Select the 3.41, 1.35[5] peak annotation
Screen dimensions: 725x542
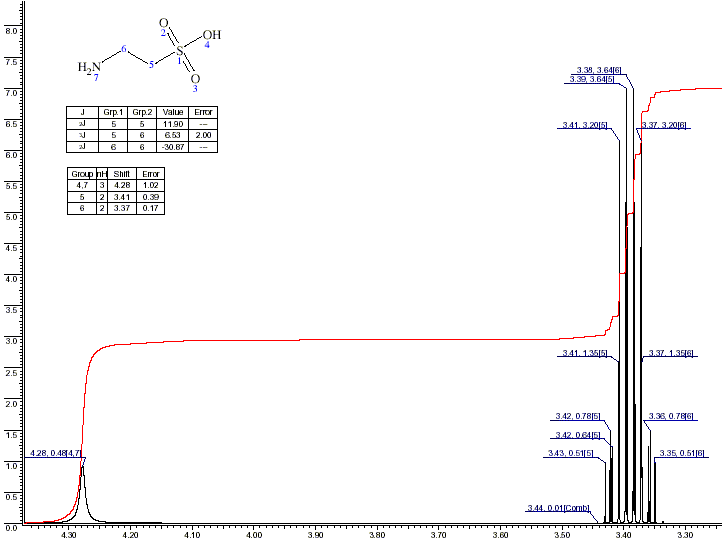tap(584, 354)
